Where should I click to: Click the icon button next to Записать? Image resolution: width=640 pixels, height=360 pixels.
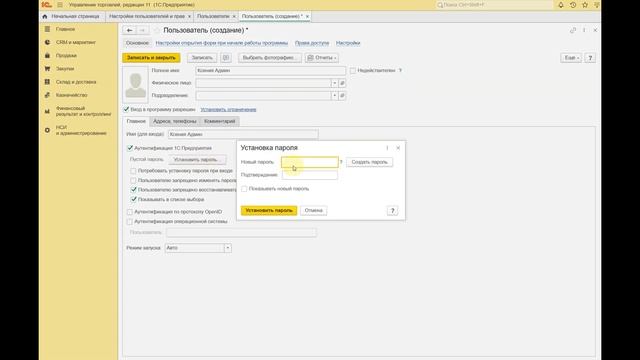pyautogui.click(x=226, y=58)
